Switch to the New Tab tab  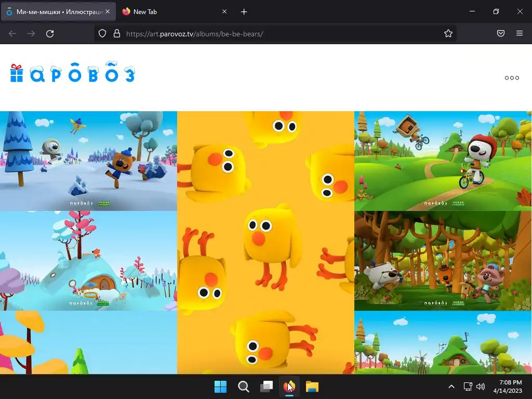(x=175, y=11)
